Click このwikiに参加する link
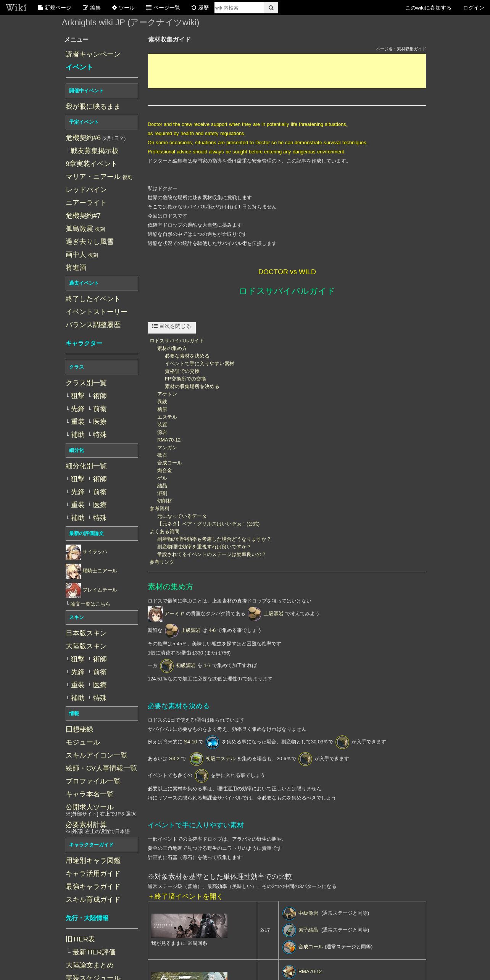The height and width of the screenshot is (980, 490). click(x=428, y=8)
